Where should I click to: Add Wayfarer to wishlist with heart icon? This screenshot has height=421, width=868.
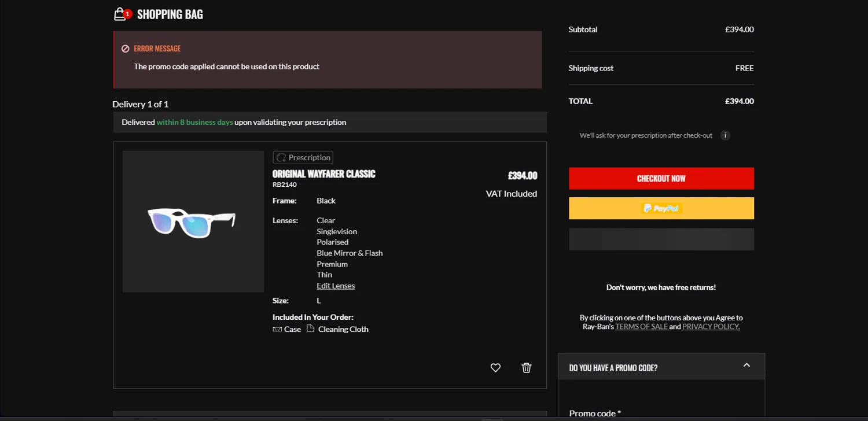495,368
